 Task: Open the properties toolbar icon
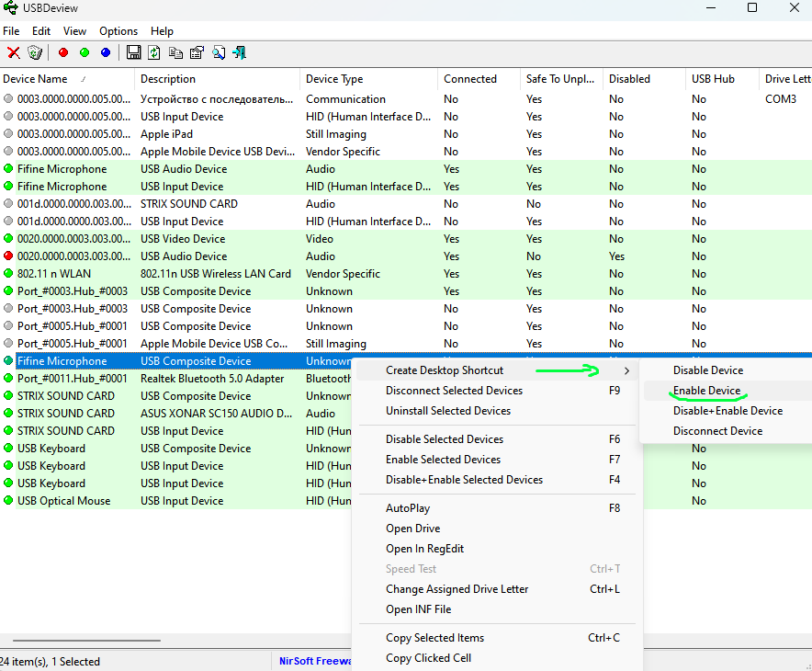(x=197, y=52)
